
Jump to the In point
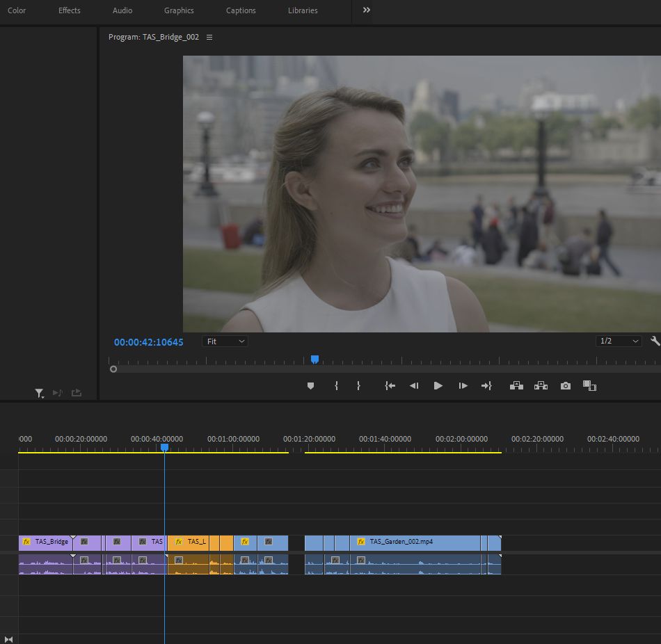point(390,386)
